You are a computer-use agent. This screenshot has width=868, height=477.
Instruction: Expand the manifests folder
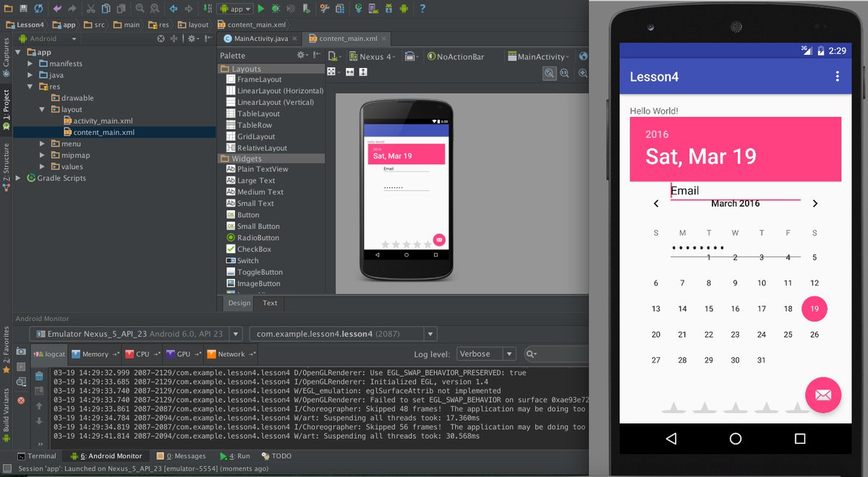[x=30, y=64]
